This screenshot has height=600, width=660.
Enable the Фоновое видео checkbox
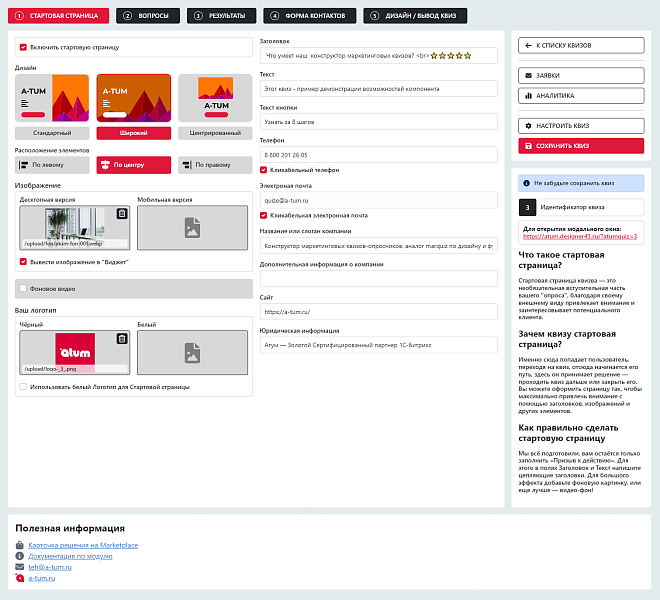pyautogui.click(x=24, y=288)
